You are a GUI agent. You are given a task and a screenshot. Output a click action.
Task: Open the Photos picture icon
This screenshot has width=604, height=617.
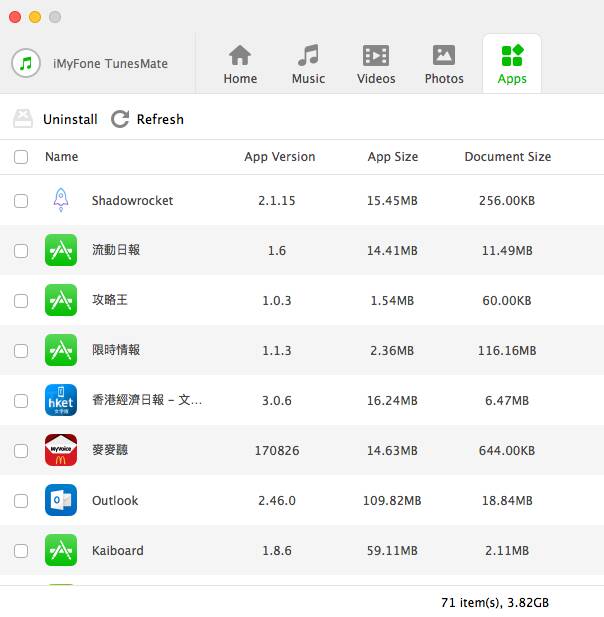pyautogui.click(x=444, y=55)
